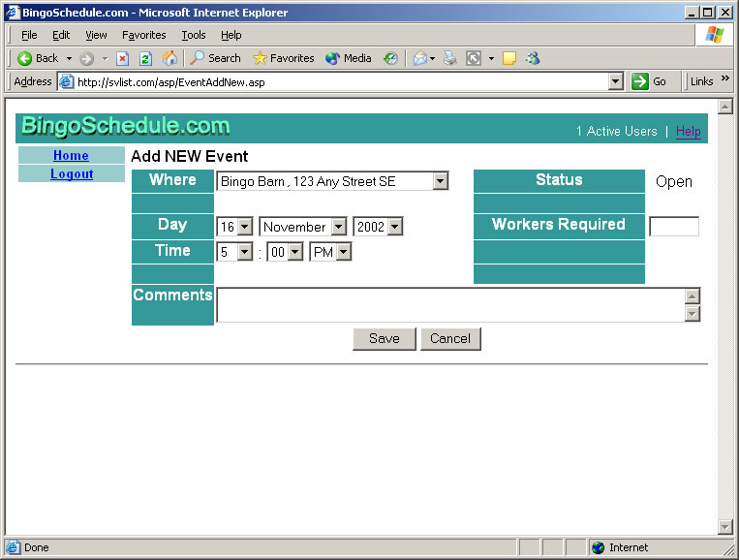Image resolution: width=739 pixels, height=560 pixels.
Task: Click the '1 Active Users' text
Action: [x=616, y=131]
